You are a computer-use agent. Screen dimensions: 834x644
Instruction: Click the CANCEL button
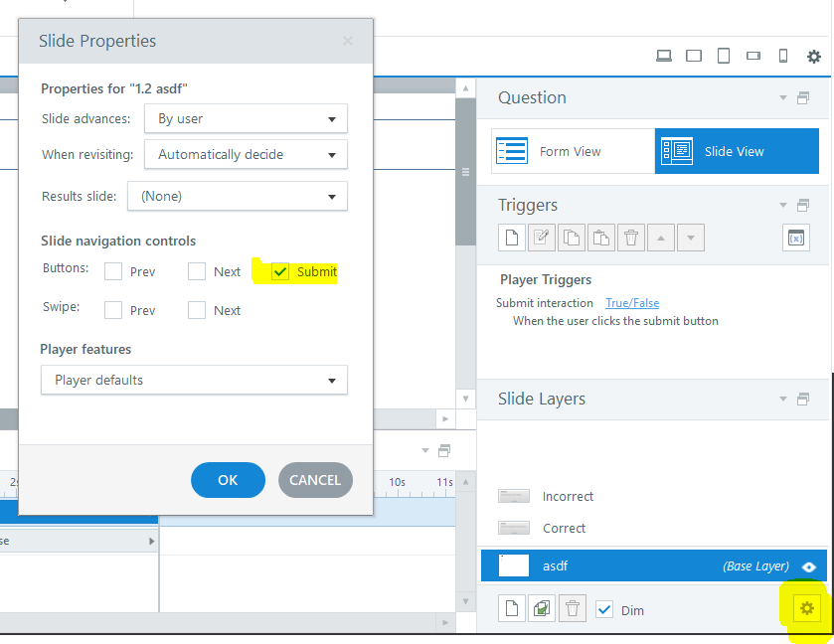315,480
